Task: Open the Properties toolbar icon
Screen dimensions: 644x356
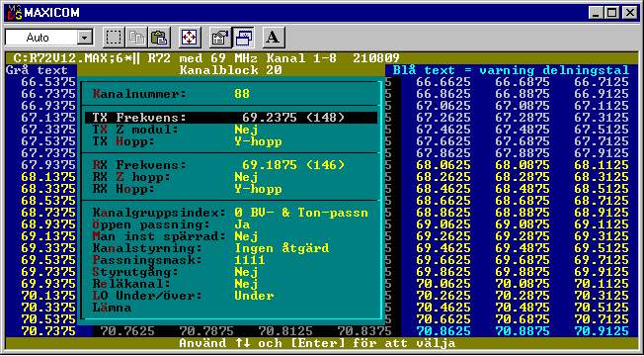Action: point(219,38)
